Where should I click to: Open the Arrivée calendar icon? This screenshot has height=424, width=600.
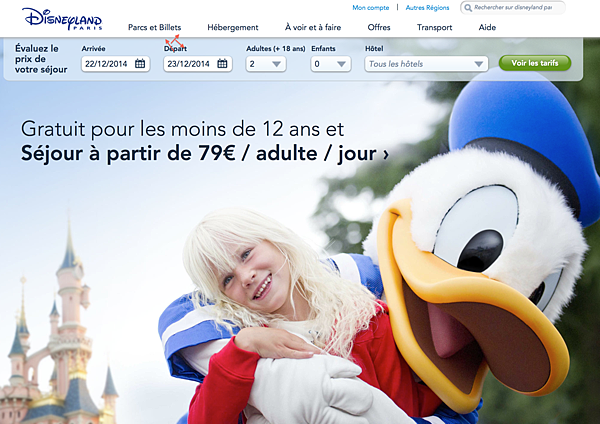coord(140,64)
